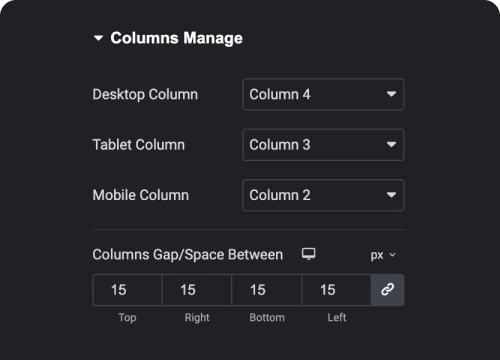This screenshot has height=360, width=500.
Task: Click the desktop responsive device icon
Action: (309, 254)
